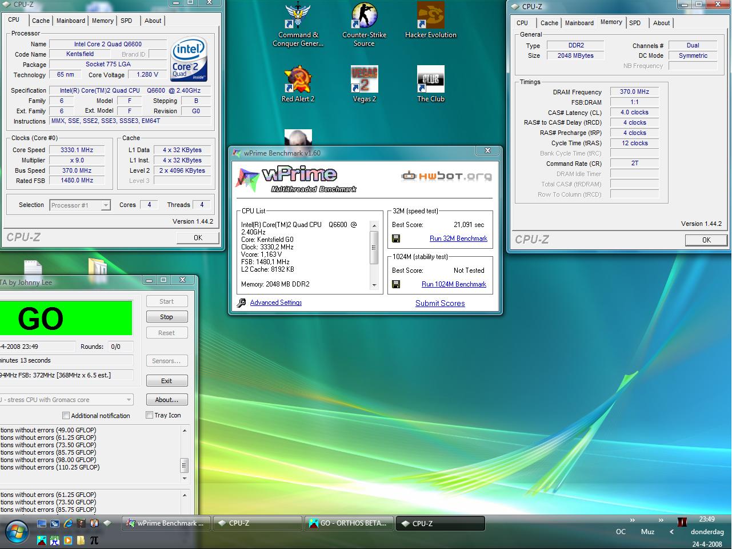Click Show Desktop quick launch icon
Image resolution: width=756 pixels, height=549 pixels.
pos(42,523)
